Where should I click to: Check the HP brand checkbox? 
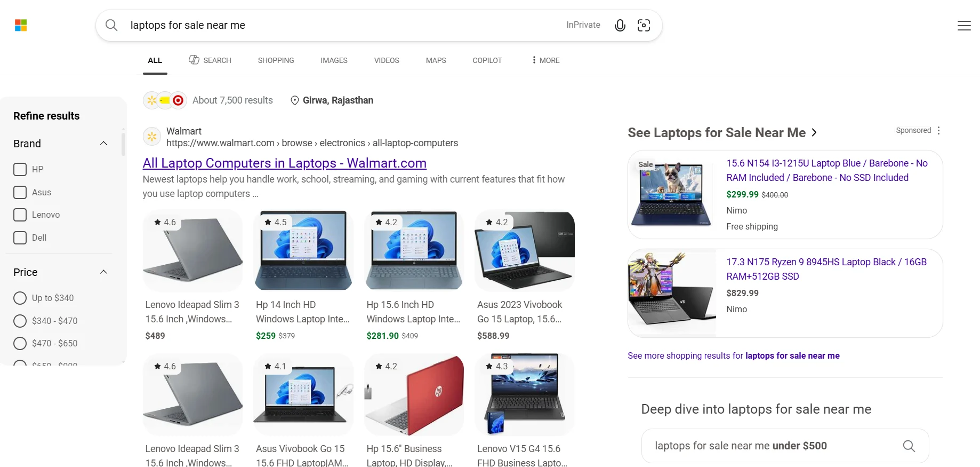click(x=20, y=169)
